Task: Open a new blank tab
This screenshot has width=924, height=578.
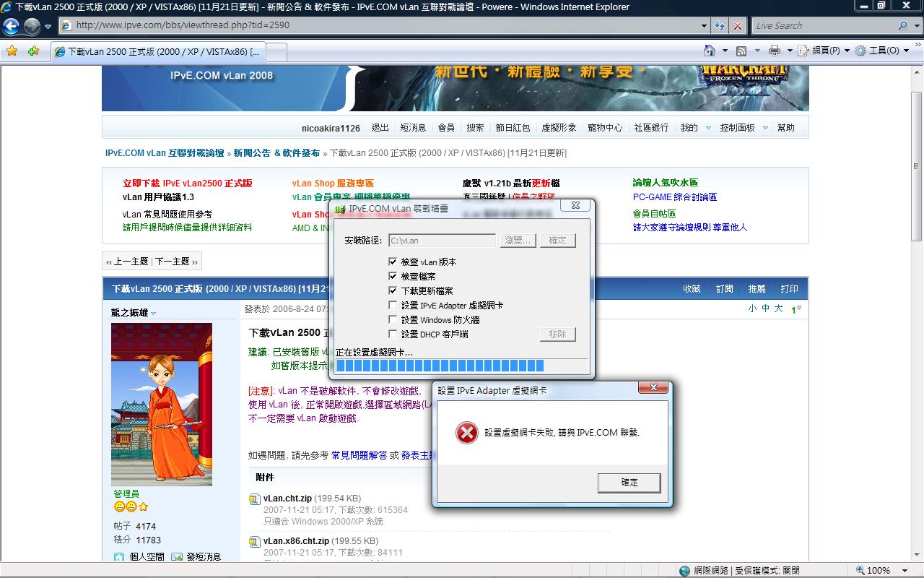Action: click(x=276, y=52)
